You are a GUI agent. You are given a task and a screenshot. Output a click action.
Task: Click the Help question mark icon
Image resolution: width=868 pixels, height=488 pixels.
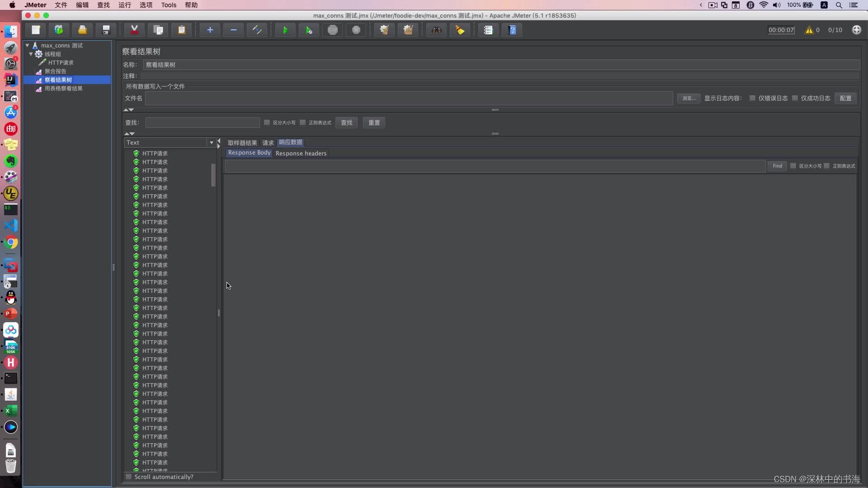(x=512, y=30)
